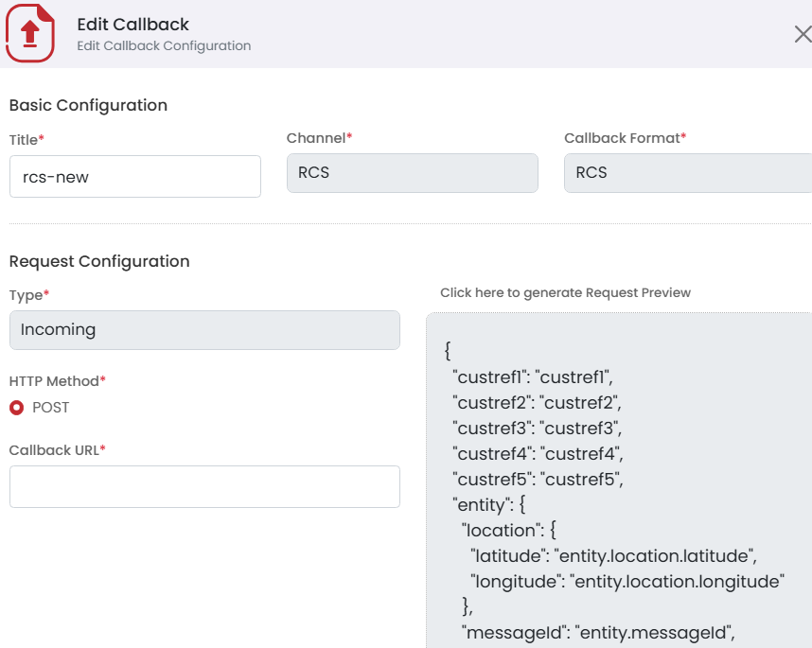812x648 pixels.
Task: Open the Callback Format dropdown
Action: [688, 173]
